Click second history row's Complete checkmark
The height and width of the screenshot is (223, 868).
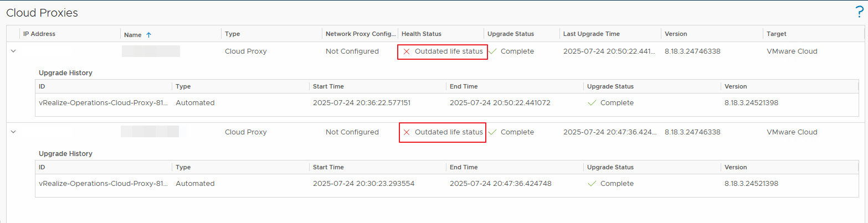(592, 184)
